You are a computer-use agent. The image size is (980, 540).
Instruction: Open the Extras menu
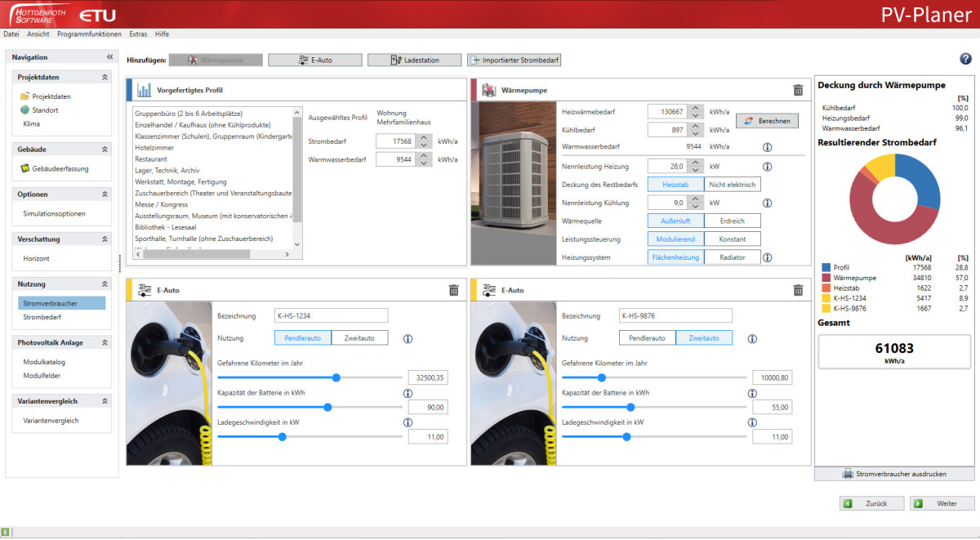click(x=138, y=33)
